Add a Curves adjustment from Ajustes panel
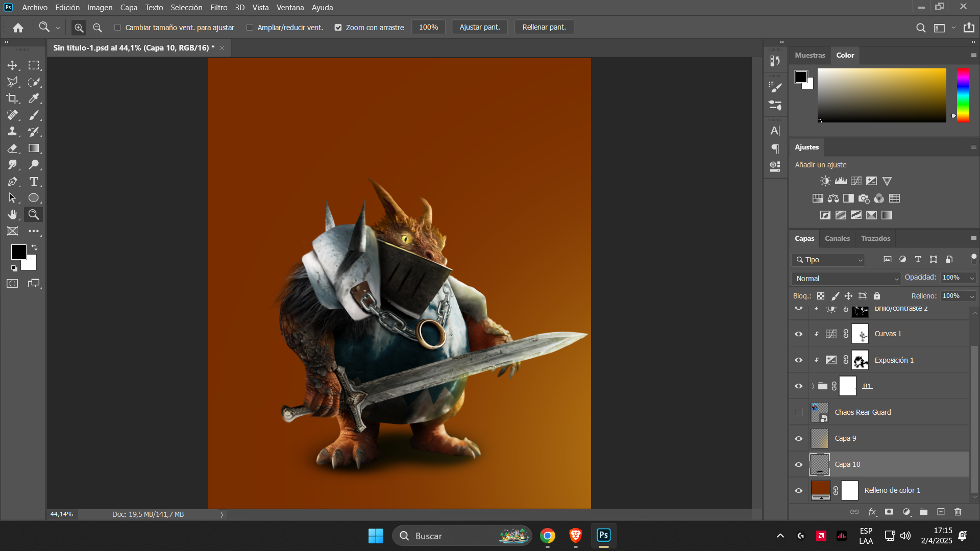The image size is (980, 551). tap(856, 181)
